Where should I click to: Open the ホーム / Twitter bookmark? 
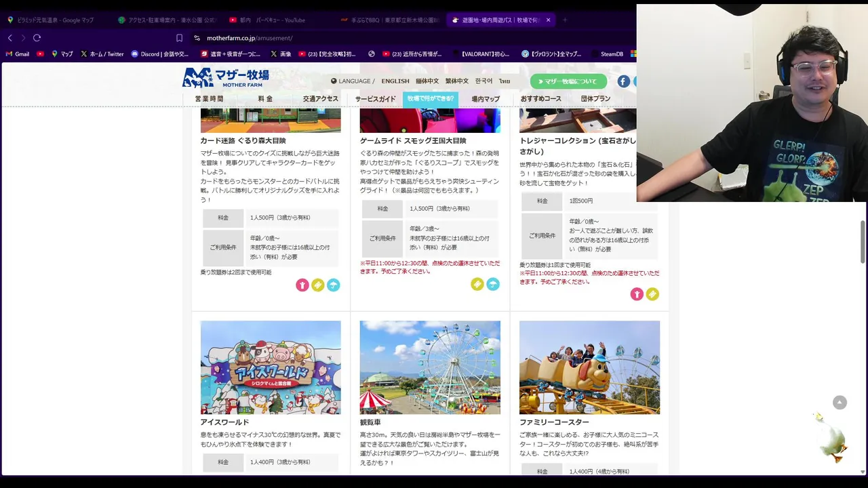102,54
